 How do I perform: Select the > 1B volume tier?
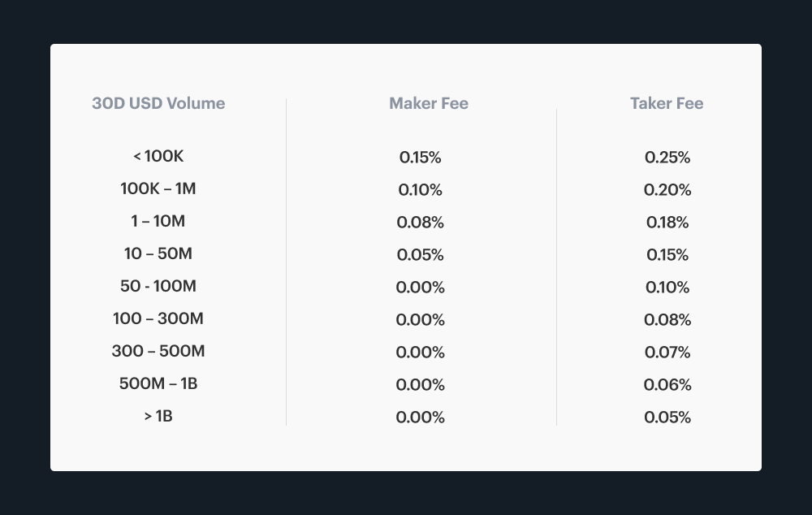(x=158, y=416)
